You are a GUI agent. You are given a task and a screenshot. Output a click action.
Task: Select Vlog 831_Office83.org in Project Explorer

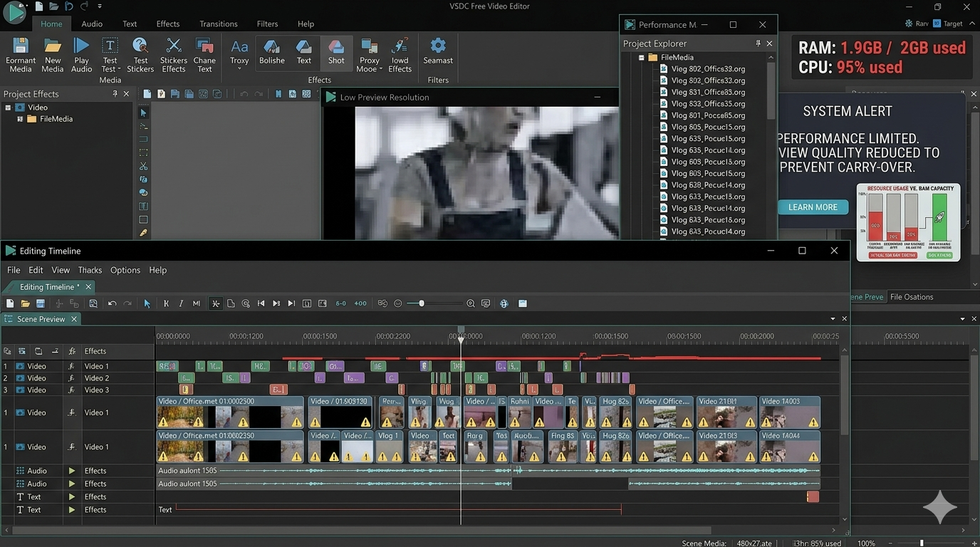pos(707,92)
